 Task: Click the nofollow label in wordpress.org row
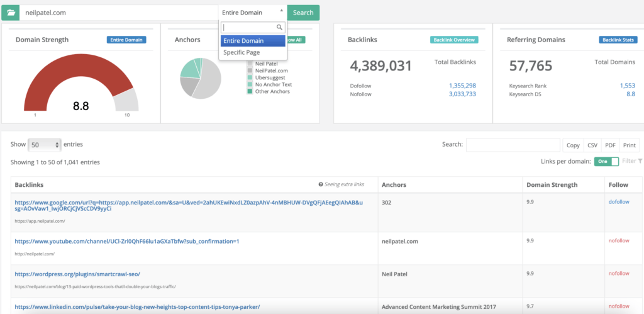pyautogui.click(x=619, y=273)
